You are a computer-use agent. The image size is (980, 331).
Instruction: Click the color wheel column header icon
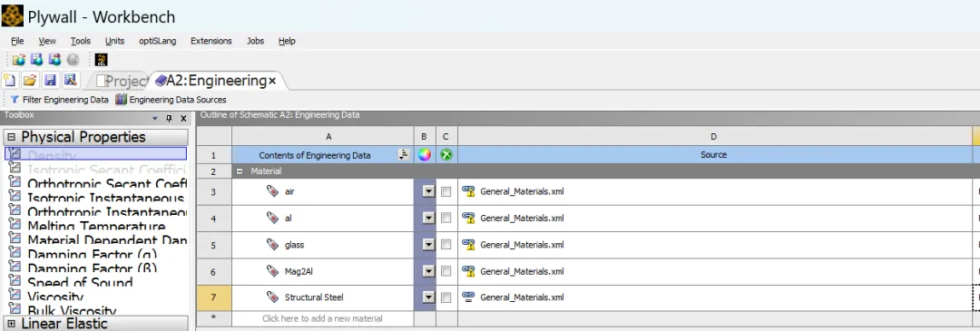coord(425,155)
